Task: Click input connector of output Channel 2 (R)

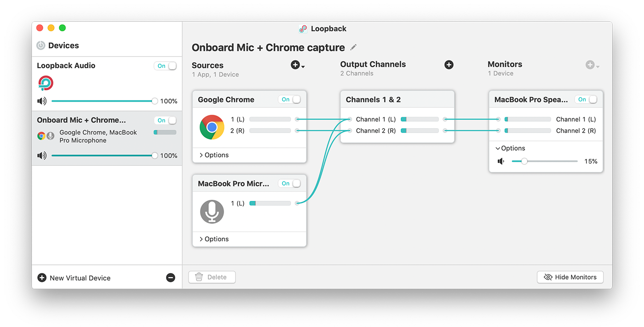Action: [350, 131]
